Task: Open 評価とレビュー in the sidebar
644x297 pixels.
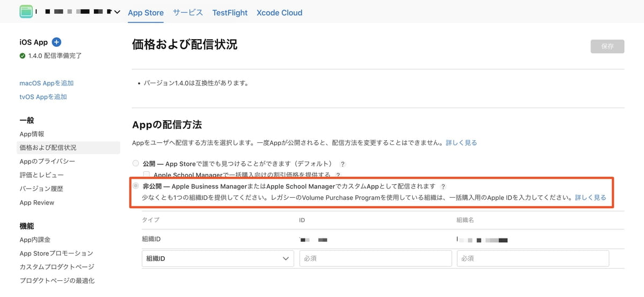Action: (41, 175)
